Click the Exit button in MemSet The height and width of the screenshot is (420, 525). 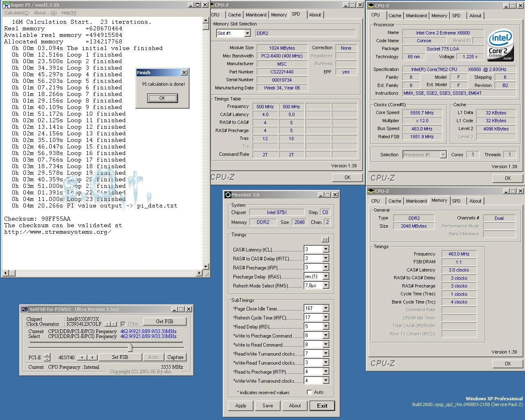pyautogui.click(x=322, y=406)
